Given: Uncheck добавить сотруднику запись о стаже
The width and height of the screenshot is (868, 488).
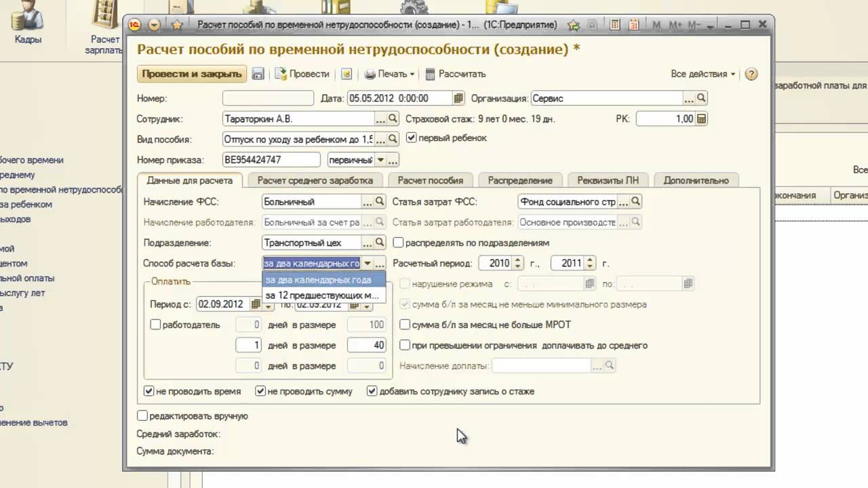Looking at the screenshot, I should [x=372, y=391].
